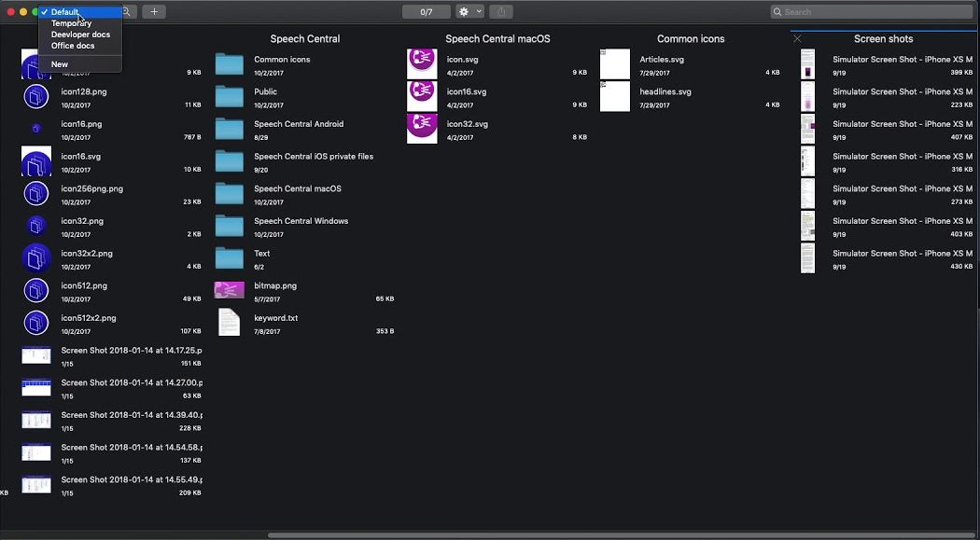Select Screen Shot 2018-01-14 at 14.54.58
This screenshot has height=540, width=980.
click(x=111, y=454)
